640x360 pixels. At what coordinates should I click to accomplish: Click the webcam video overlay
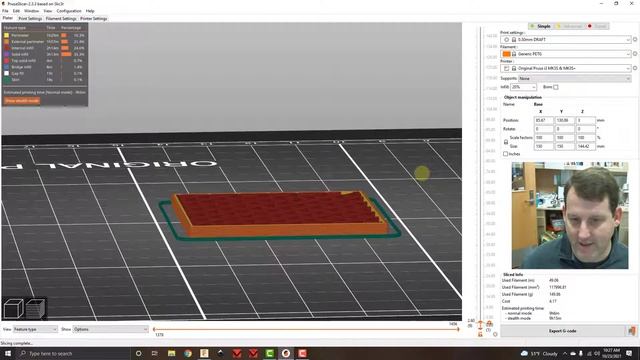point(570,215)
